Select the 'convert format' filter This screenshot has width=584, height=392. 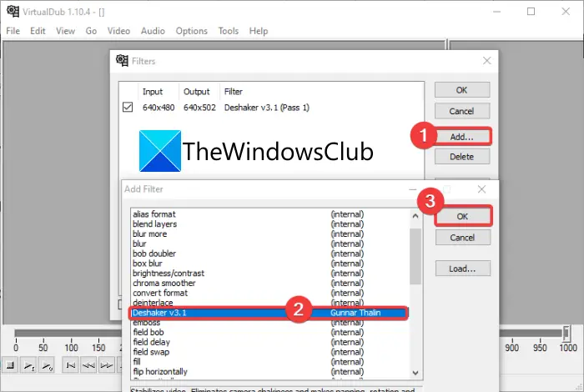(x=270, y=293)
